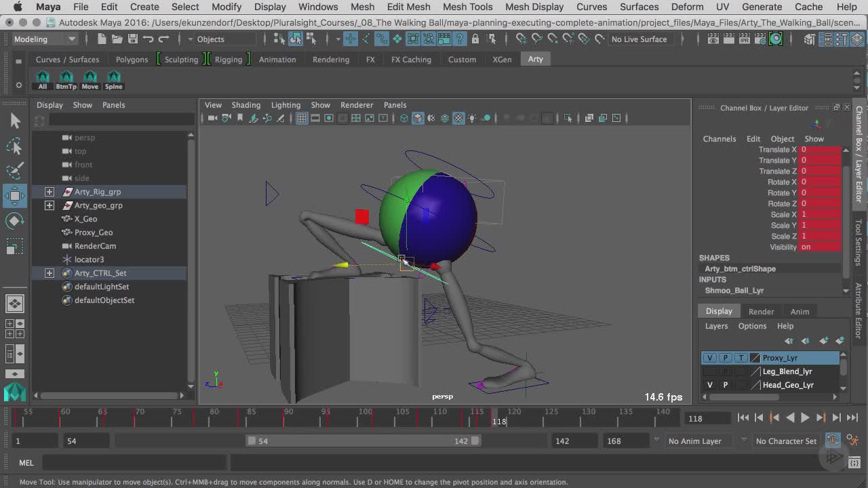Expand the Arty_CTRL_Set node in the Outliner

[50, 273]
